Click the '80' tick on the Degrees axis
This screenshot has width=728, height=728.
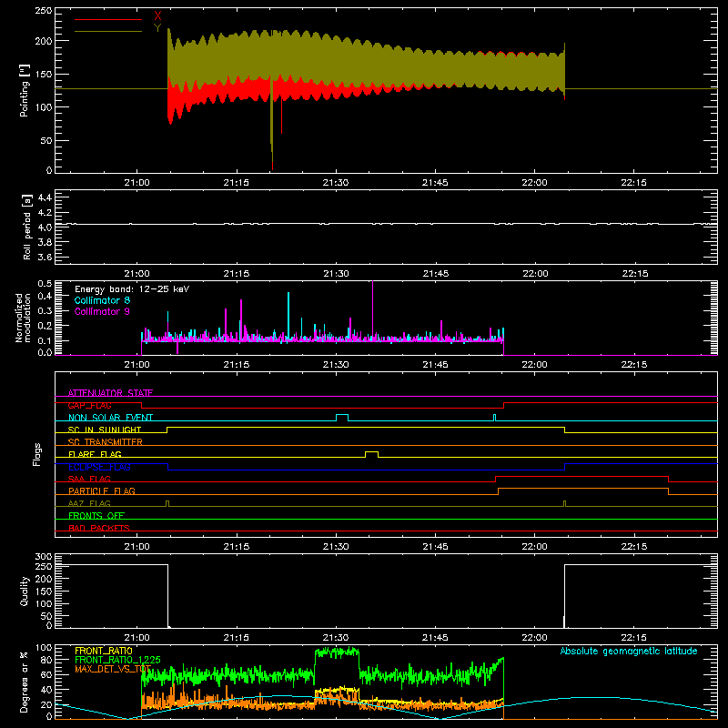click(x=46, y=659)
